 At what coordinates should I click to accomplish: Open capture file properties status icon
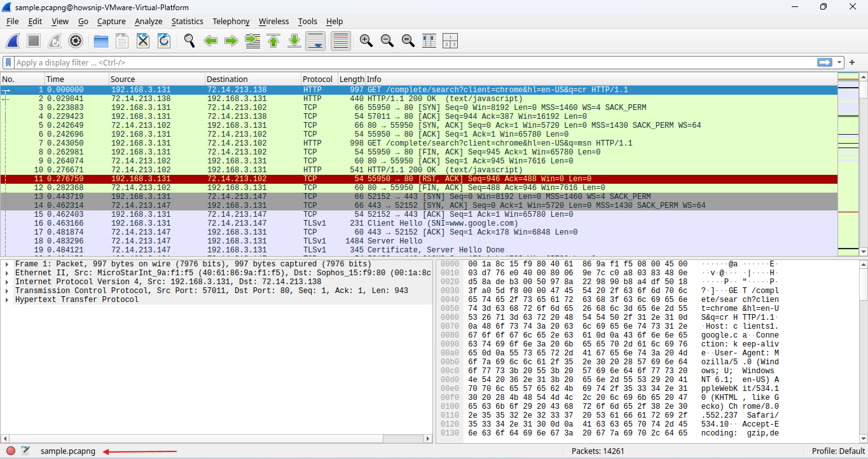(x=25, y=451)
